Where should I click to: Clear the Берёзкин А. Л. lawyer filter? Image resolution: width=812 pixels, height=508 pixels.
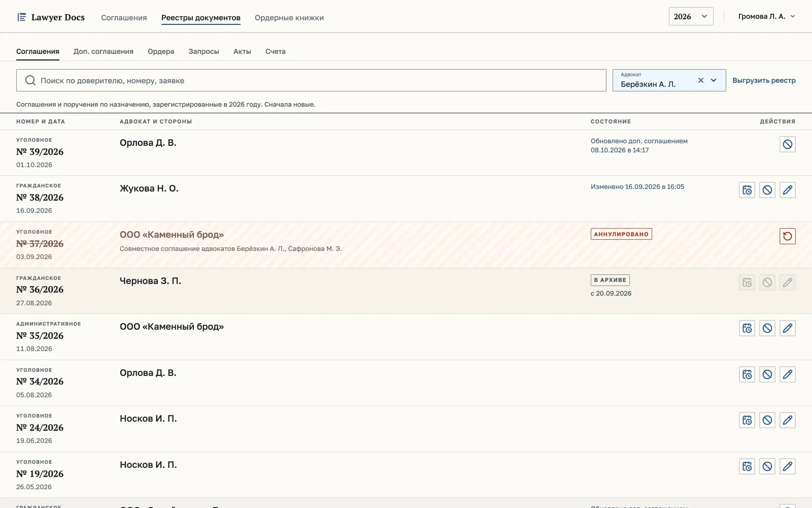click(x=701, y=80)
